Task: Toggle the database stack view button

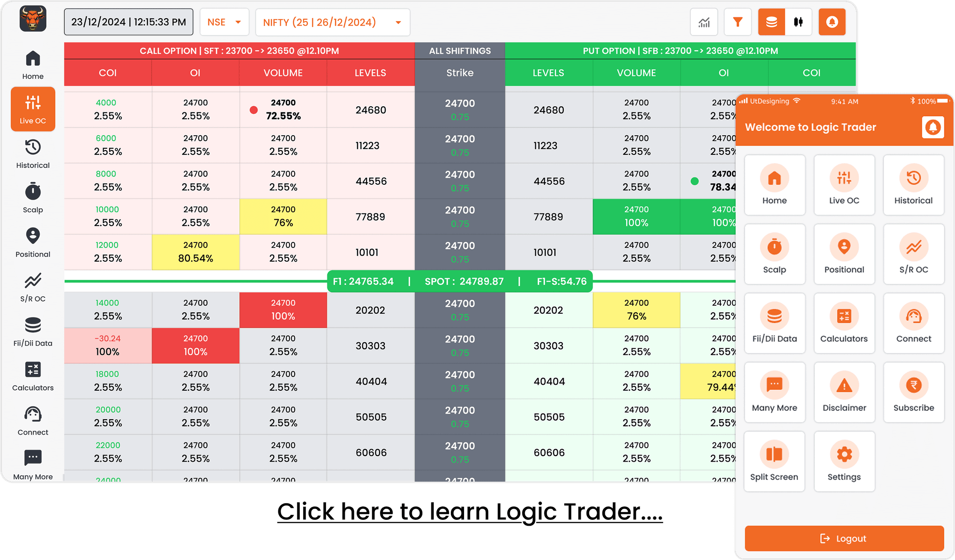Action: pos(771,22)
